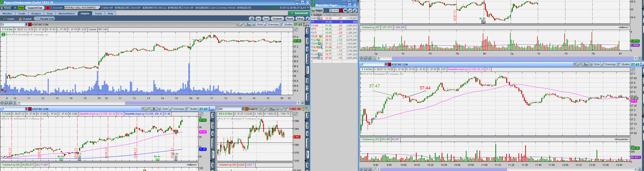Open D timeframe selector on daily chart
The height and width of the screenshot is (171, 644).
point(154,109)
